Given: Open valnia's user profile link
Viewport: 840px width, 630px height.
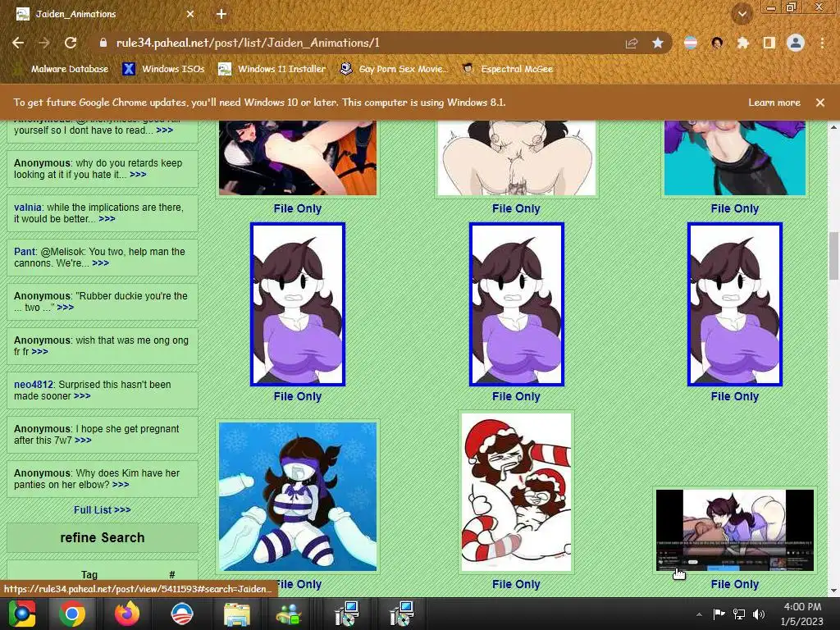Looking at the screenshot, I should [x=28, y=208].
